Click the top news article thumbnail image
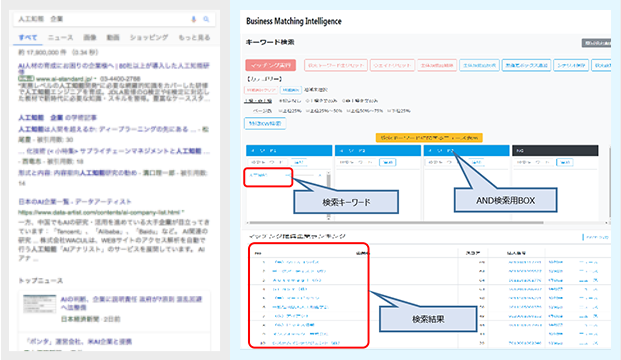This screenshot has width=621, height=360. tap(39, 304)
